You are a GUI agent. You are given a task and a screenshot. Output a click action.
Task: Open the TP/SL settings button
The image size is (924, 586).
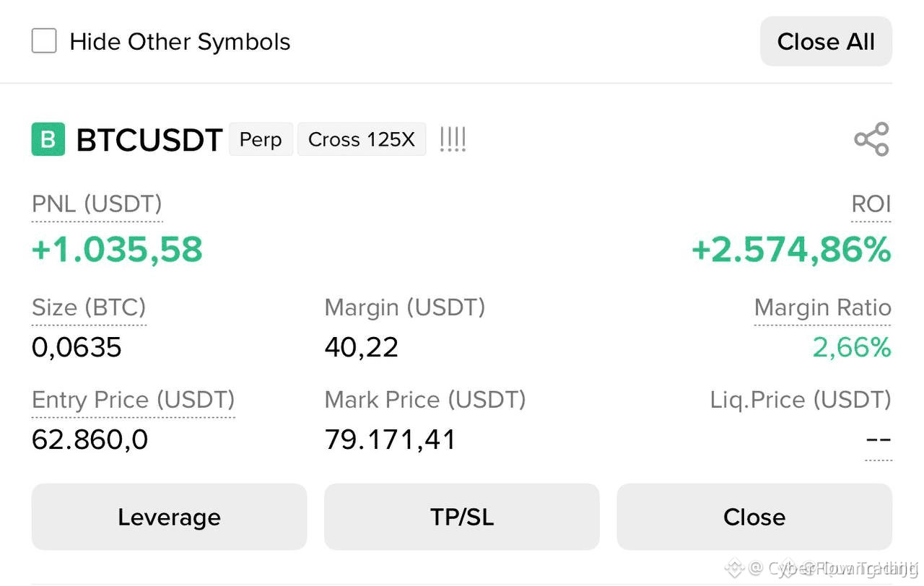pyautogui.click(x=462, y=517)
